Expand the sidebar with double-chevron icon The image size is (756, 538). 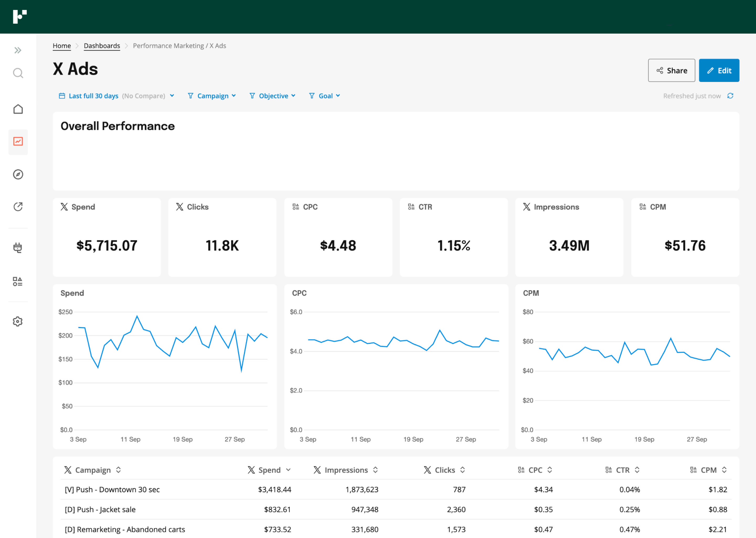(x=18, y=50)
